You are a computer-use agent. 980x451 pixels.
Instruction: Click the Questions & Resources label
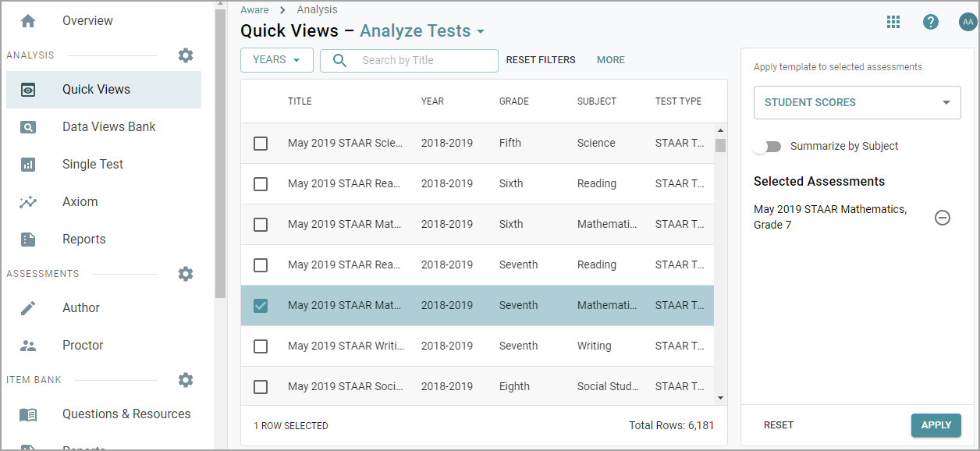(126, 414)
